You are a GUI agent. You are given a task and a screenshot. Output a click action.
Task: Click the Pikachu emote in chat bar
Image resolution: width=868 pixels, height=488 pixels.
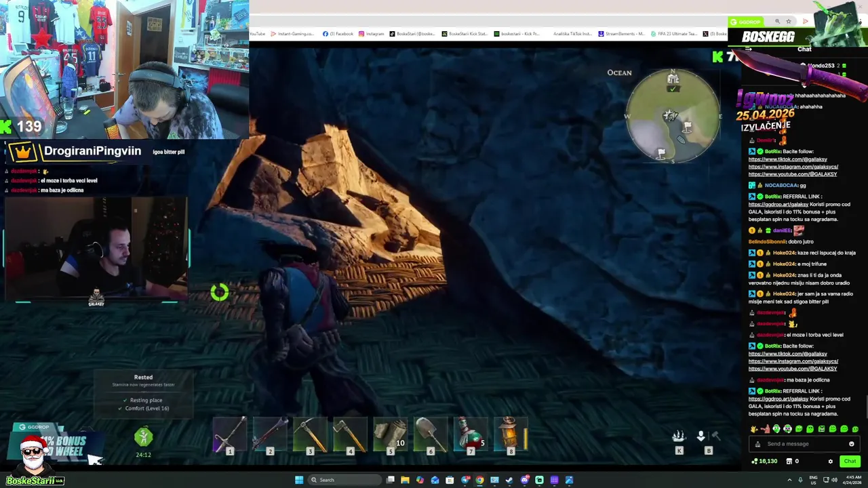tap(753, 429)
